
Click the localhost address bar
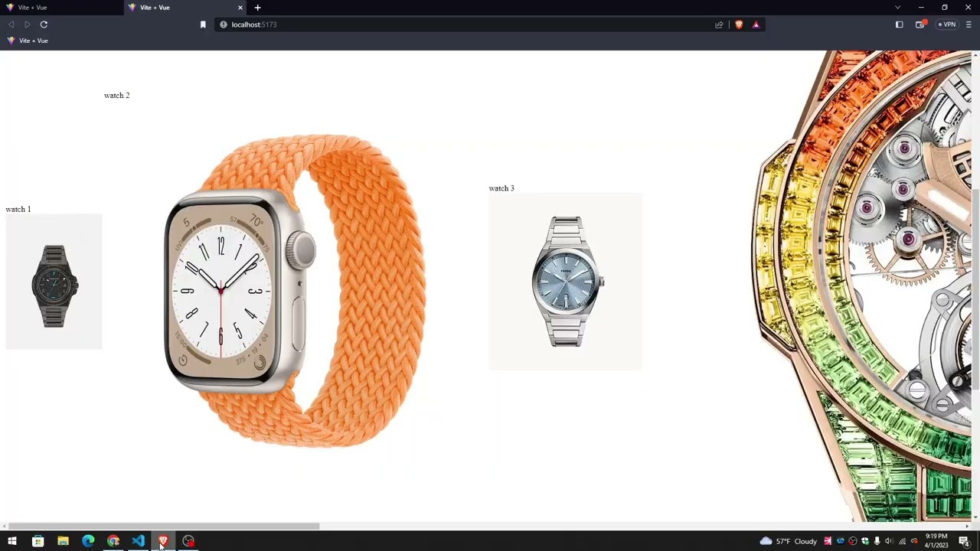click(x=459, y=24)
